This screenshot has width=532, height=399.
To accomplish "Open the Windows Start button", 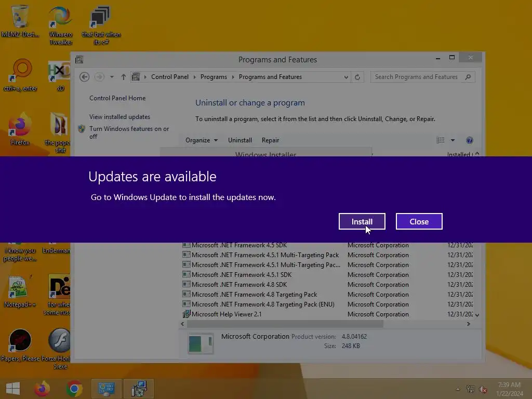I will coord(13,389).
